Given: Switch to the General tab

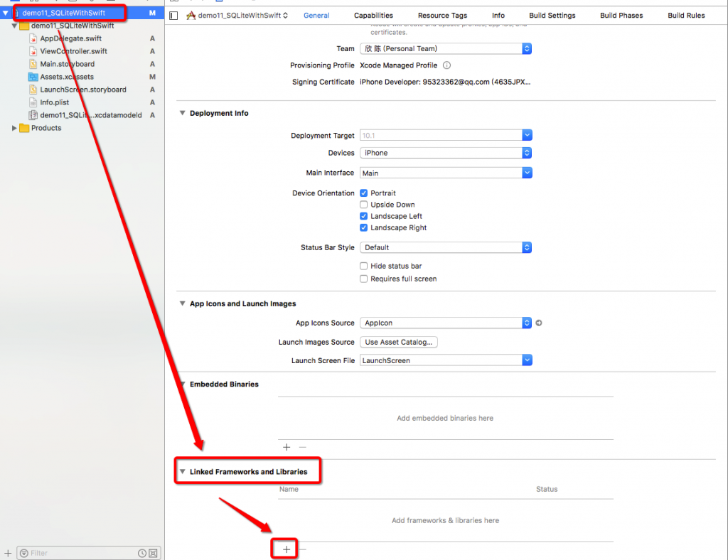Looking at the screenshot, I should [316, 16].
